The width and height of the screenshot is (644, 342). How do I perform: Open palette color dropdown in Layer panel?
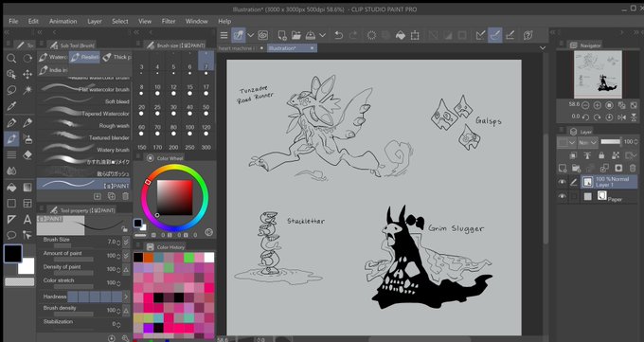(566, 143)
